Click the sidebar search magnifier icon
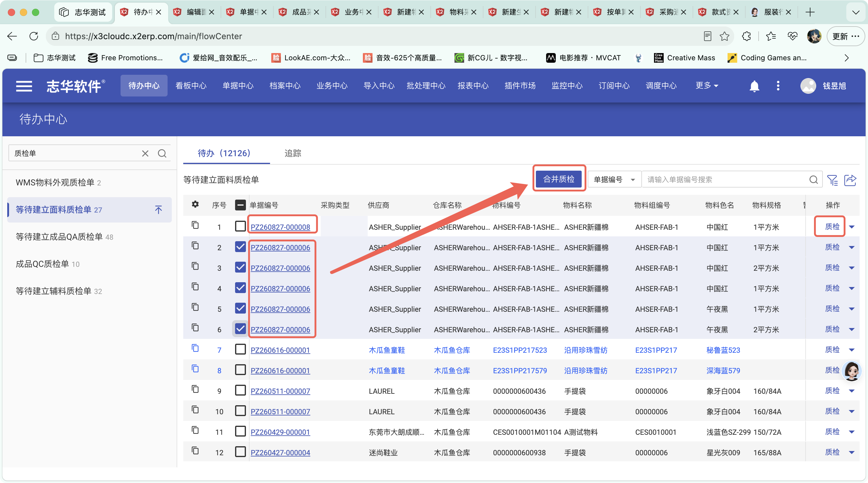Screen dimensions: 868x483 (162, 153)
